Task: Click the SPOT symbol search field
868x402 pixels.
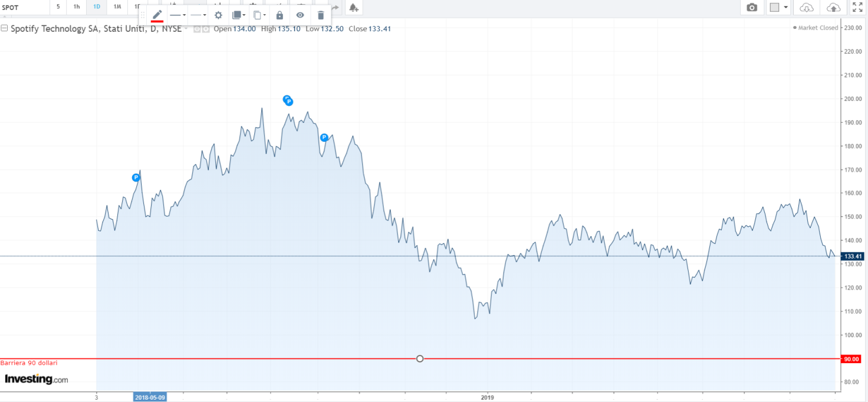Action: pos(24,7)
